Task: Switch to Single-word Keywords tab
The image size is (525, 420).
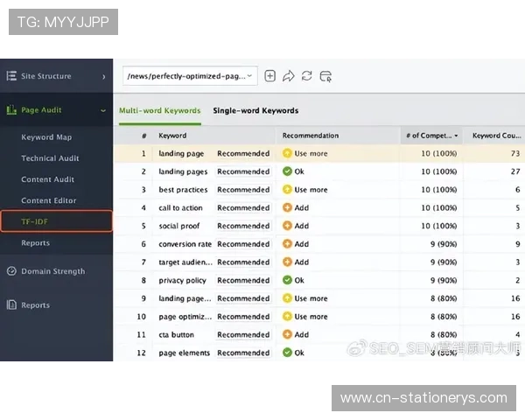Action: pos(255,111)
